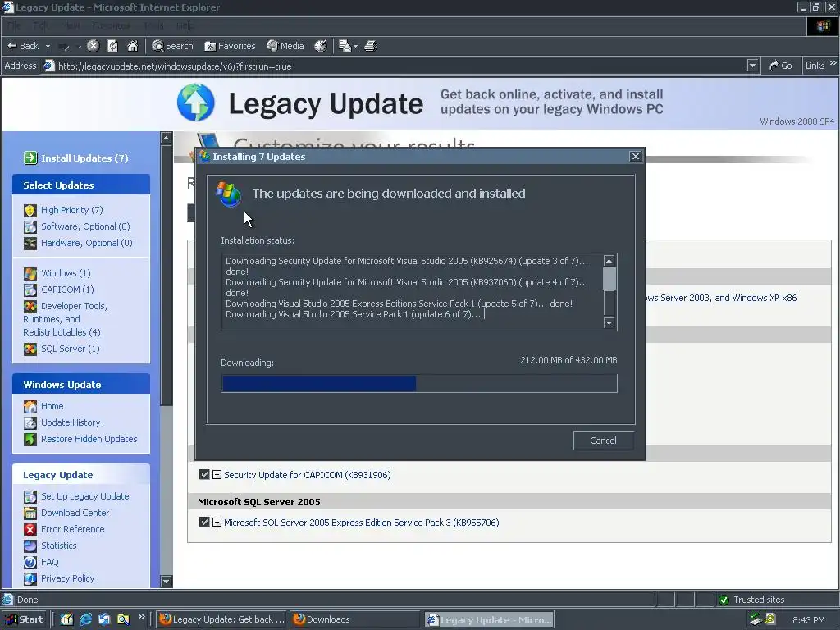840x630 pixels.
Task: Open Developer Tools, Runtimes, and Redistributables
Action: pos(66,319)
